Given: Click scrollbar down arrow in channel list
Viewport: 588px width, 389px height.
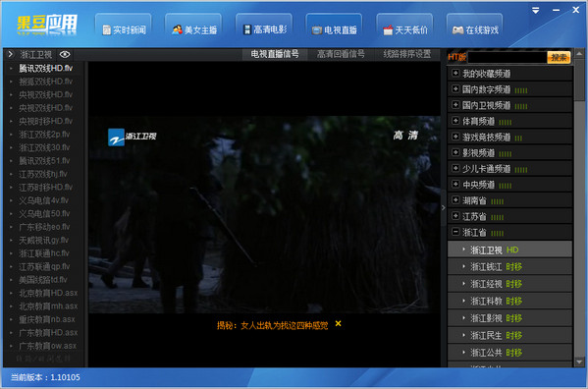Looking at the screenshot, I should point(579,362).
